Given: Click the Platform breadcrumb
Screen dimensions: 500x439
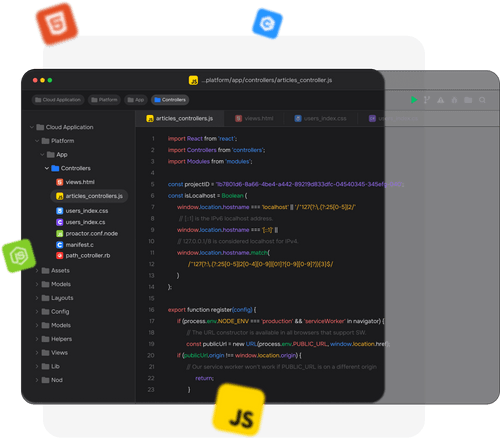Looking at the screenshot, I should tap(104, 100).
